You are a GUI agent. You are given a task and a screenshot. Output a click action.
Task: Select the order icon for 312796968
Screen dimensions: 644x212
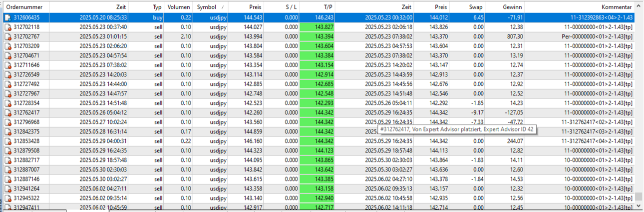[x=7, y=122]
